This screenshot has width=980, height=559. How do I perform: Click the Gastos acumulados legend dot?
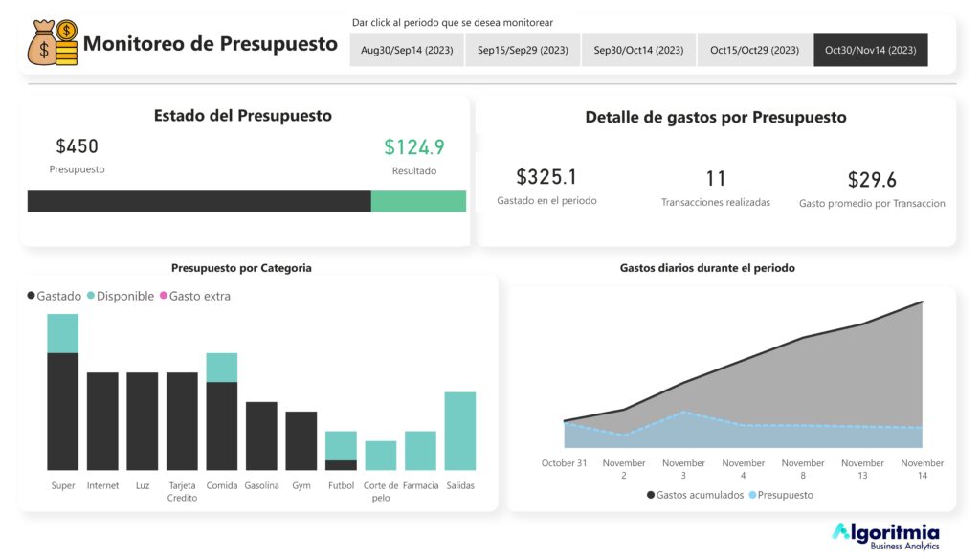click(x=651, y=496)
